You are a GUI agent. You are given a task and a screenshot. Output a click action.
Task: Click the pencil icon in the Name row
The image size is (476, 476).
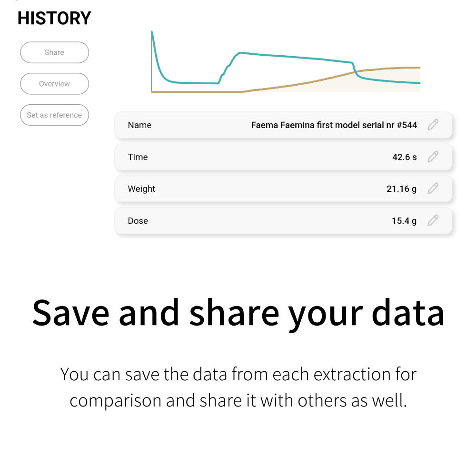click(x=433, y=125)
